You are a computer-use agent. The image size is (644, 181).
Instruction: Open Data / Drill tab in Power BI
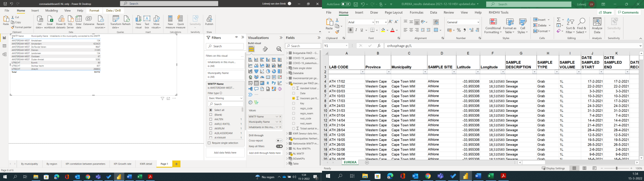click(113, 10)
